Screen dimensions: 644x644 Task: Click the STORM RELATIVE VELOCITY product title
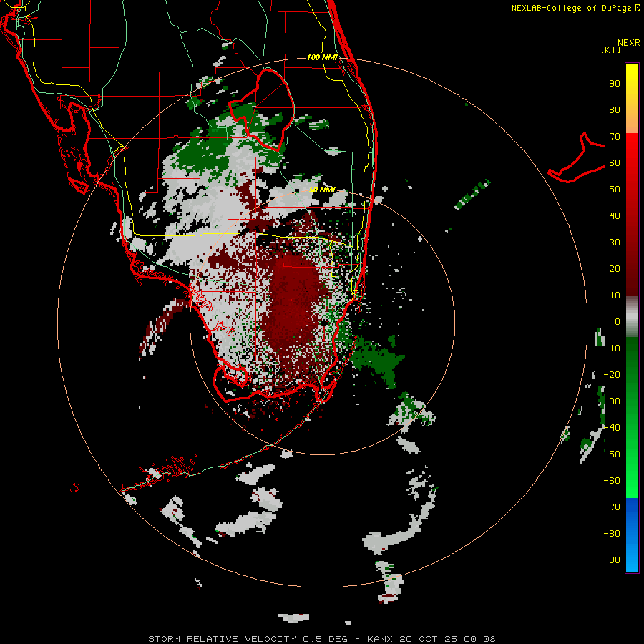(x=222, y=639)
